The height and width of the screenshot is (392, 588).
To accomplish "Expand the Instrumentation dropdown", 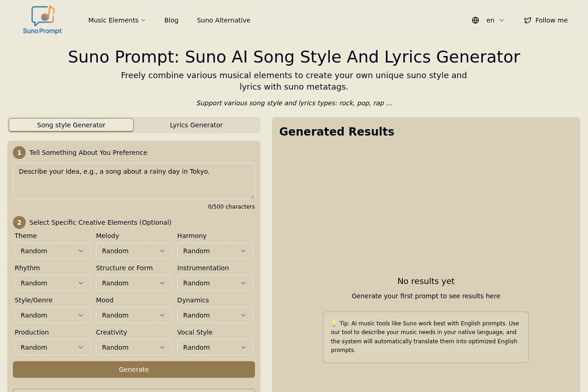I will click(x=215, y=283).
